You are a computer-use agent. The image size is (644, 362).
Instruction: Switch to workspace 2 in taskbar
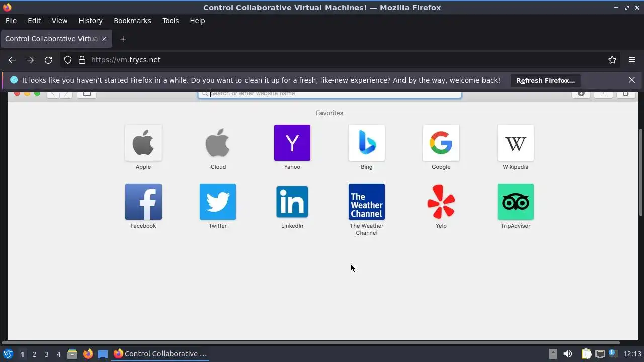pos(34,354)
